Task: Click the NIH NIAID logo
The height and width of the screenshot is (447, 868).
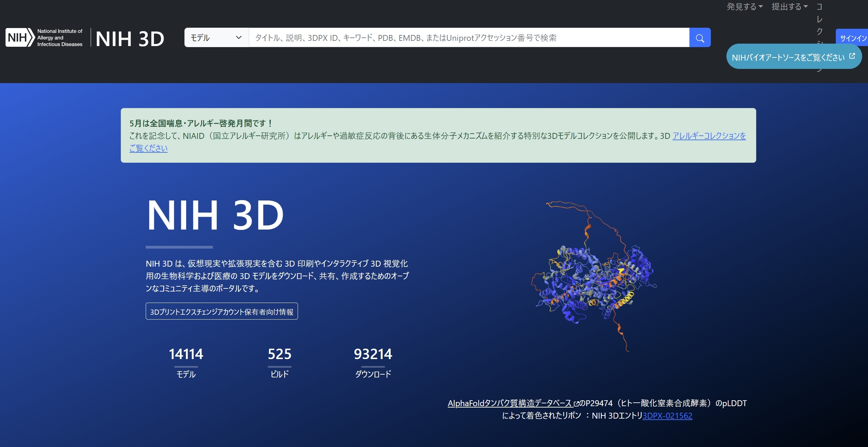Action: click(44, 37)
